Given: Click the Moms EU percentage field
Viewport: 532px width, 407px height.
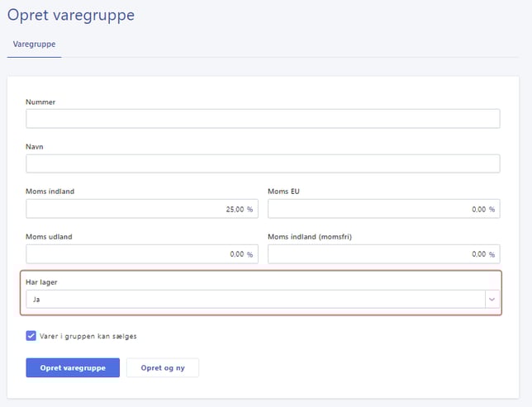Looking at the screenshot, I should (x=383, y=209).
